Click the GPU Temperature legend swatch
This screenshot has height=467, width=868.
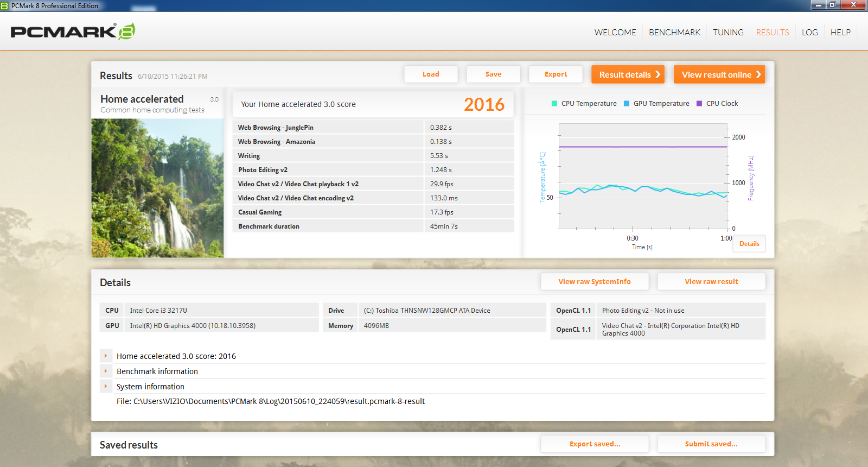[627, 103]
